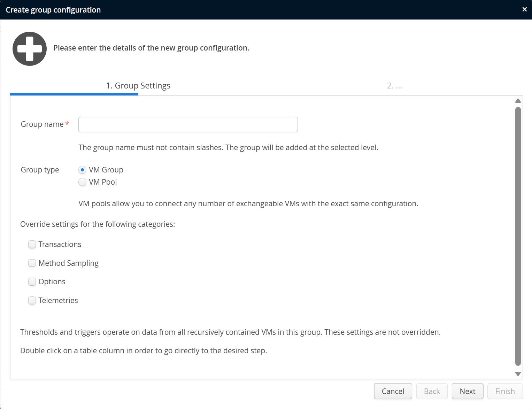Jump to step 2 tab
Viewport: 532px width, 409px height.
[394, 86]
